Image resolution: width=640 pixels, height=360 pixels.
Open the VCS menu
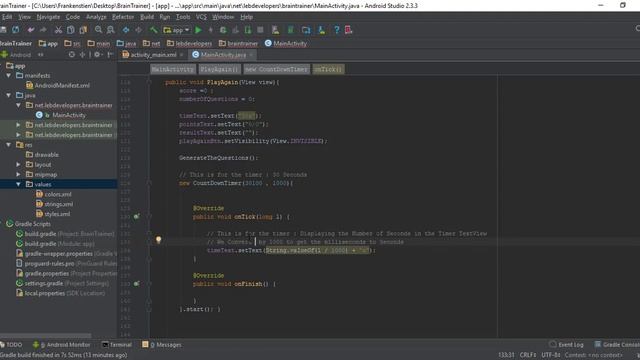(x=201, y=17)
